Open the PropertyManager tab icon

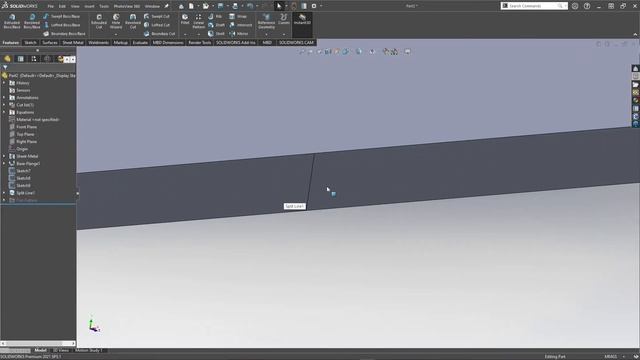[x=20, y=59]
